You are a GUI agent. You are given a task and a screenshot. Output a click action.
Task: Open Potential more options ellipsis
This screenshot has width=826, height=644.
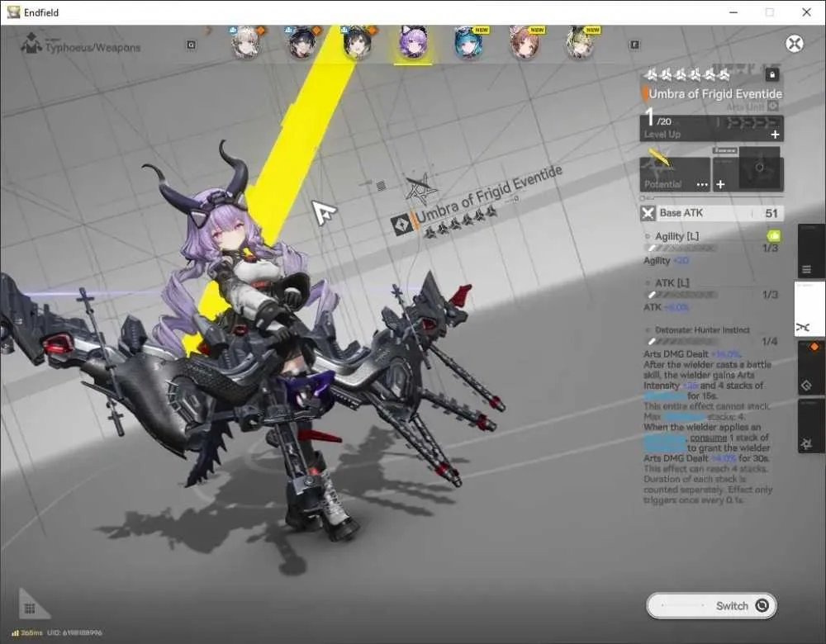(x=702, y=185)
